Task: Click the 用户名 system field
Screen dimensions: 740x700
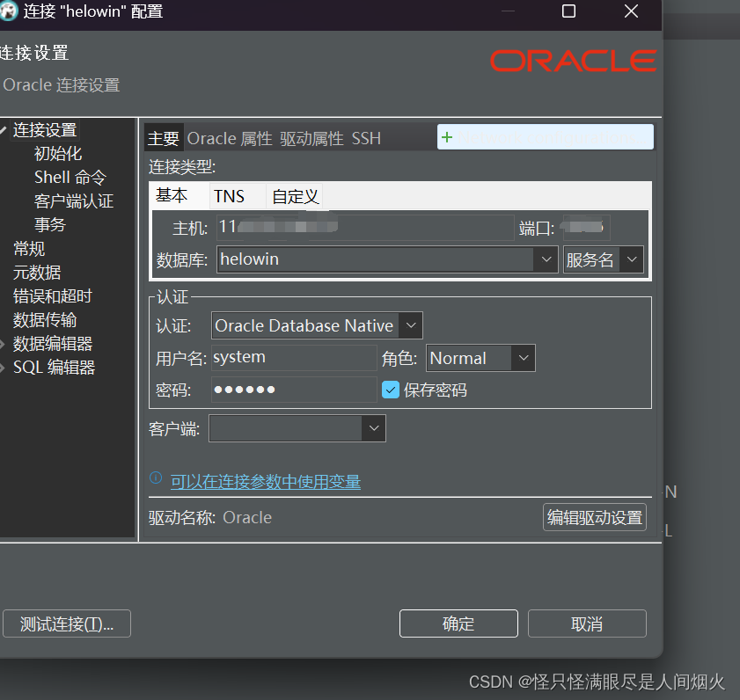Action: (x=294, y=358)
